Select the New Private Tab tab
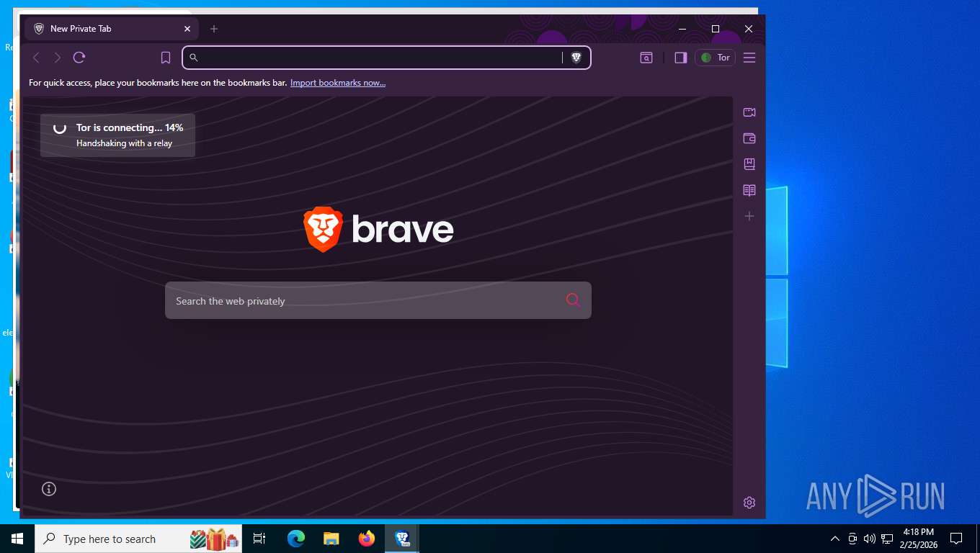This screenshot has width=980, height=553. click(112, 29)
